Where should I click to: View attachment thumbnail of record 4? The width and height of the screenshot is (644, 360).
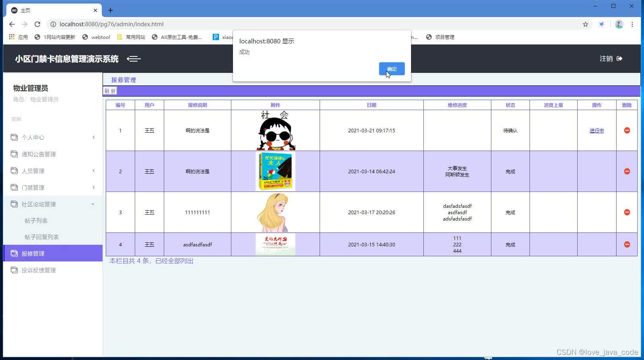click(x=275, y=244)
